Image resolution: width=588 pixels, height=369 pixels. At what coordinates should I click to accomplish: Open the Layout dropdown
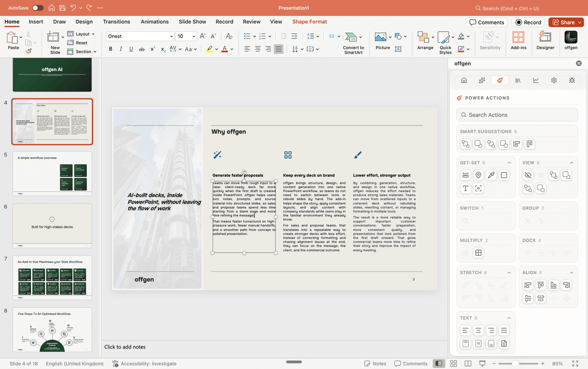pos(82,34)
